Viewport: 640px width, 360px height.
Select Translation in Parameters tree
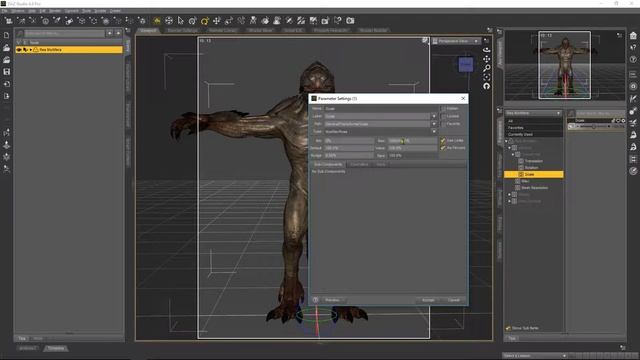(x=533, y=161)
